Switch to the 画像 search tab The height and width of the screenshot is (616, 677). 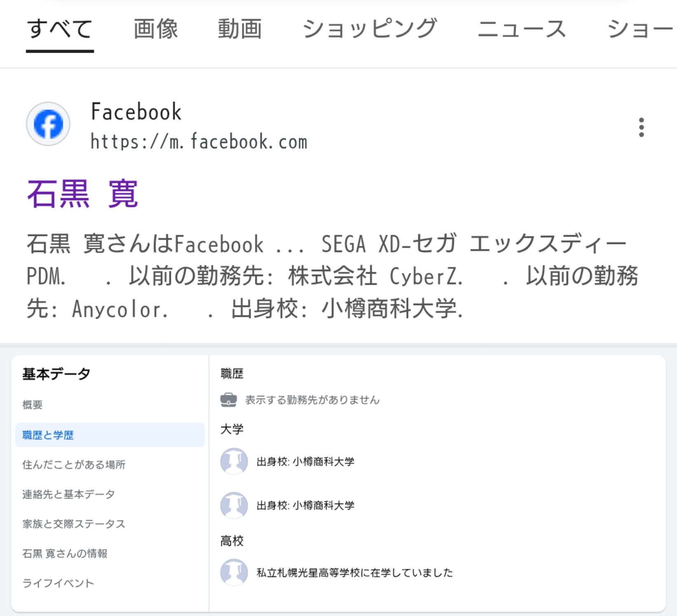pyautogui.click(x=156, y=29)
